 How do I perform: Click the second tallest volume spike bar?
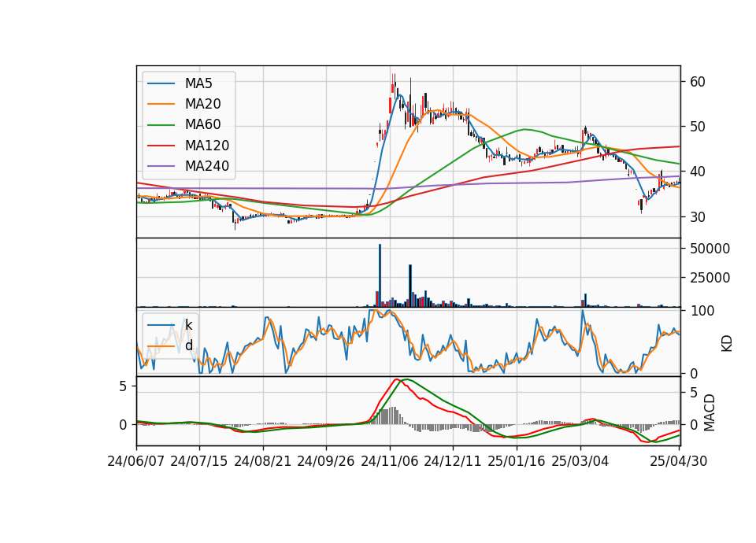click(410, 286)
